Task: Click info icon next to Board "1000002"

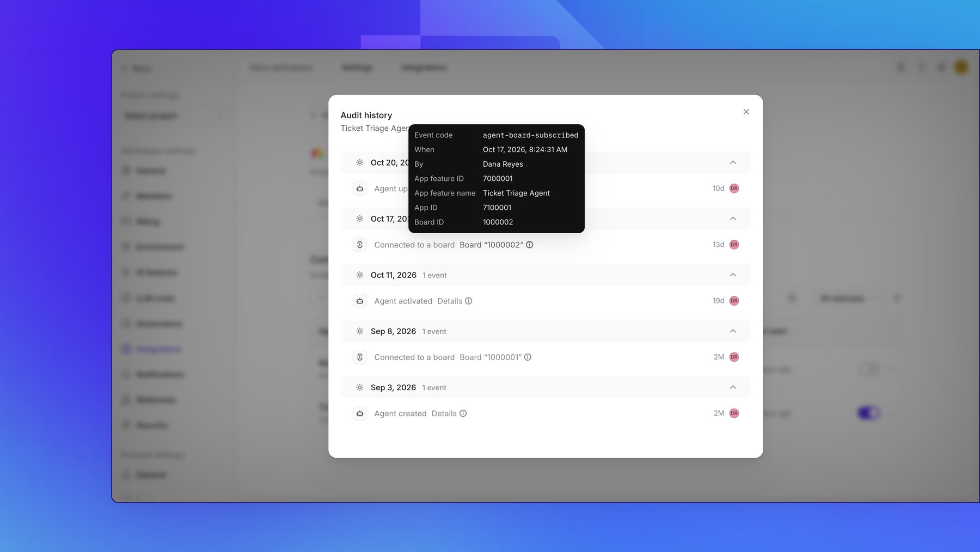Action: pos(530,245)
